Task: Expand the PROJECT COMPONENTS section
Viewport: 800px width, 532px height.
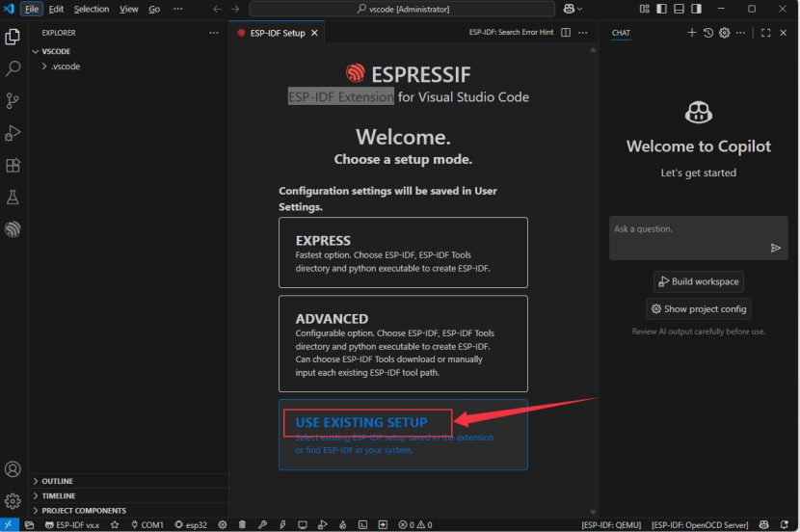Action: point(128,511)
